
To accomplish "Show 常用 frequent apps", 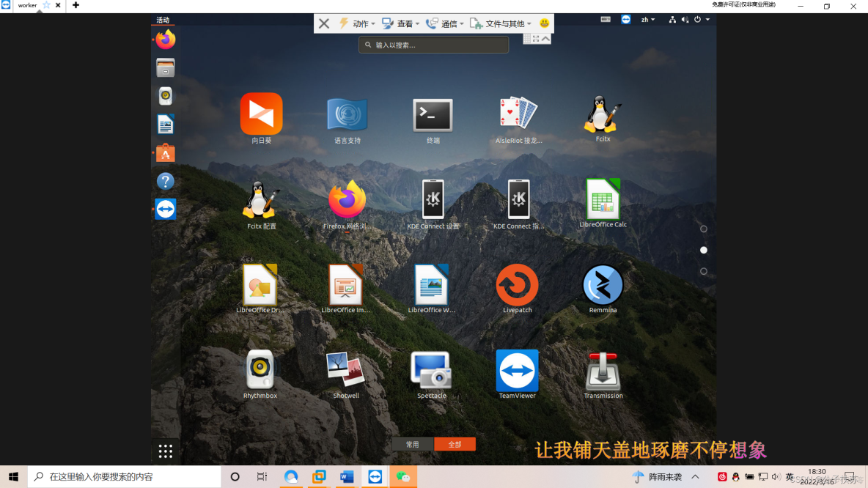I will tap(413, 444).
